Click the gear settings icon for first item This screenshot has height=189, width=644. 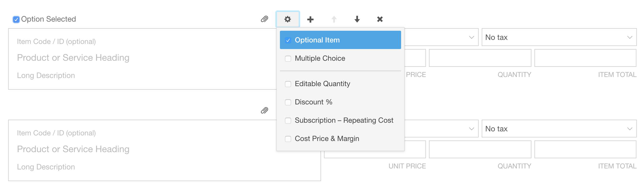[288, 19]
